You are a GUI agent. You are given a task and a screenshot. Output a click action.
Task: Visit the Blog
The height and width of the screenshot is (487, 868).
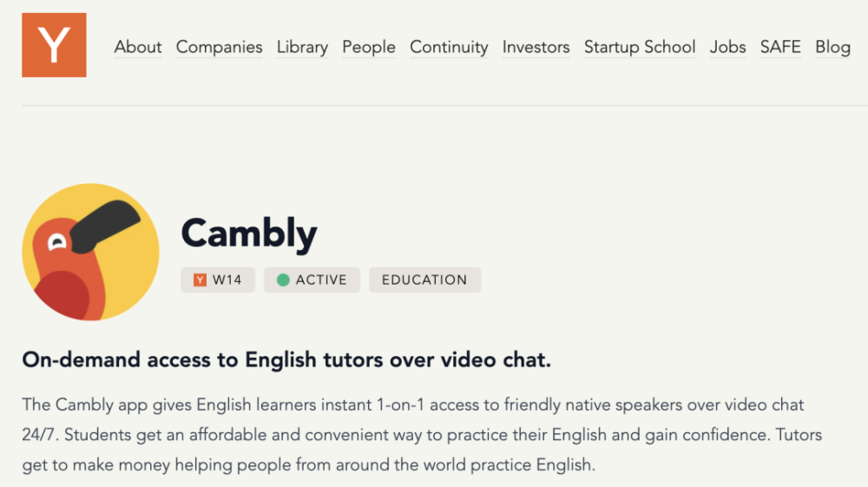coord(832,47)
